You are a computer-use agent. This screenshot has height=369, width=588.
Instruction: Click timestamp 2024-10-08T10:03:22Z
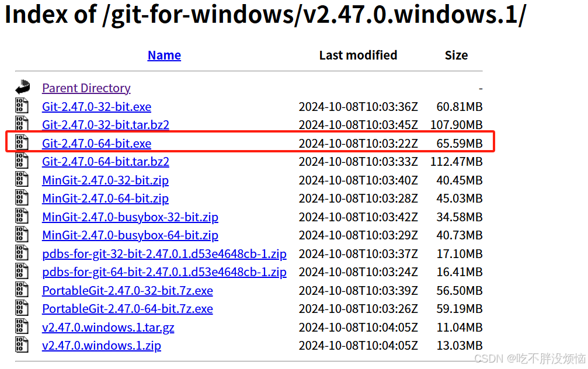click(358, 143)
